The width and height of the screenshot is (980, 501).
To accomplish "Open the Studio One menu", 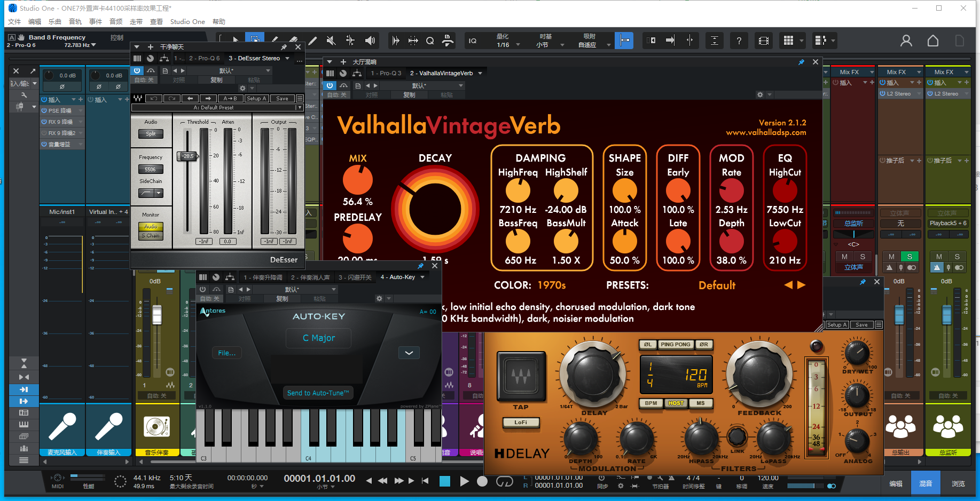I will [187, 22].
